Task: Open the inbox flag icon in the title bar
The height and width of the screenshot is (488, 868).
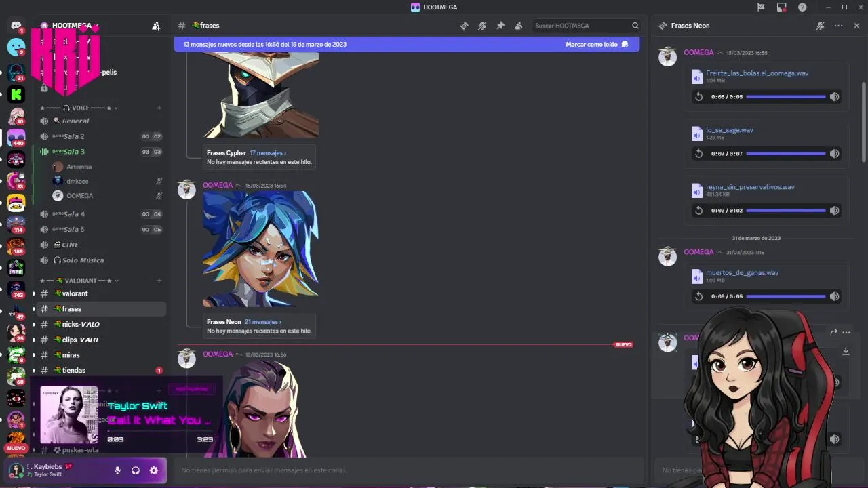Action: [761, 7]
